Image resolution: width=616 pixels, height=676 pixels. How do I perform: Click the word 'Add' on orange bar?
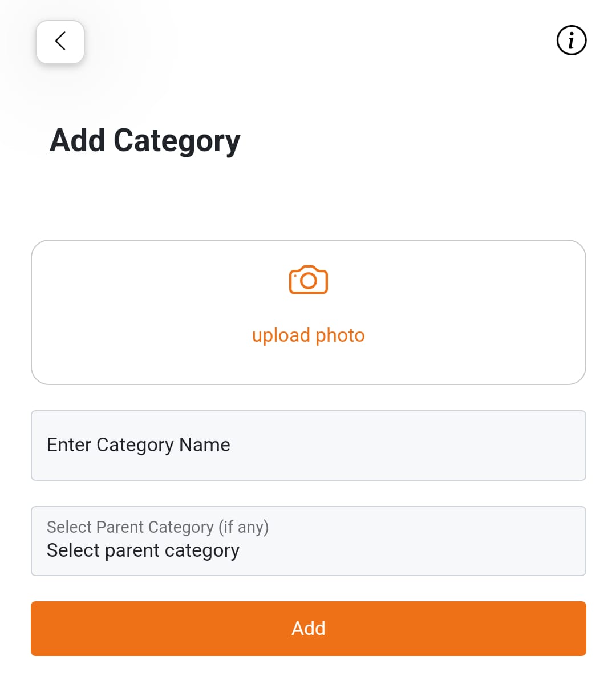[308, 629]
